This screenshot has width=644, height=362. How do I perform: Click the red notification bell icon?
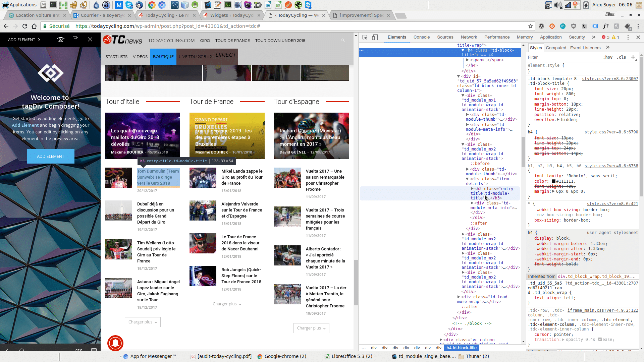(x=115, y=343)
